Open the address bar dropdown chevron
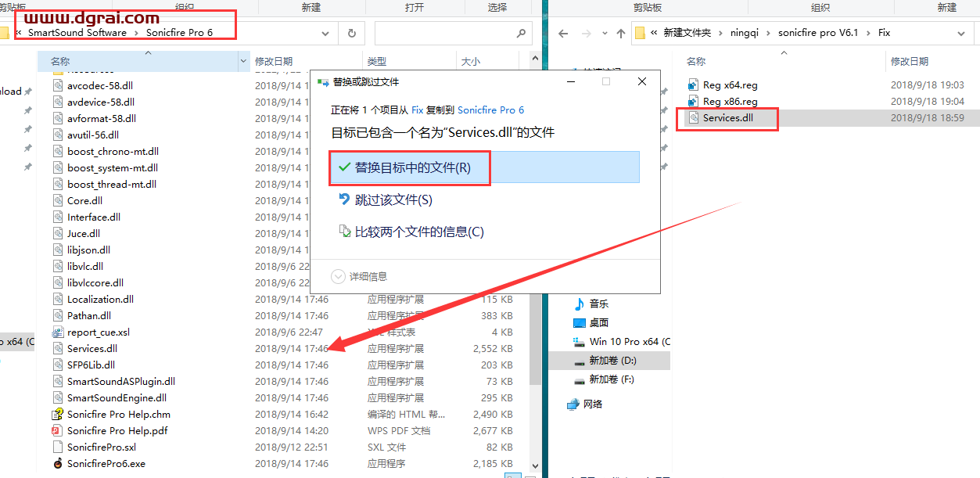 click(x=325, y=33)
